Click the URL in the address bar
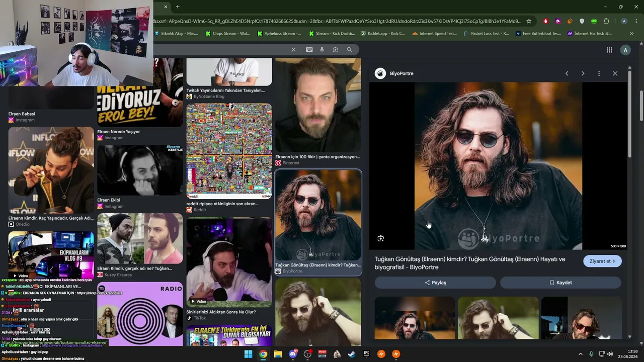Viewport: 644px width, 362px height. click(337, 21)
